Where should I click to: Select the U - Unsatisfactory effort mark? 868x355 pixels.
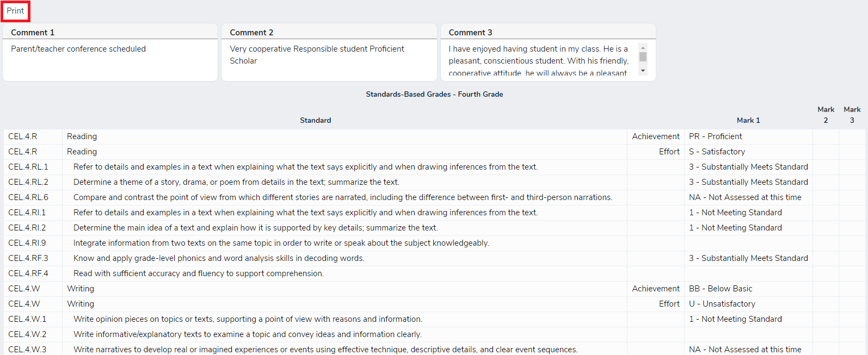click(722, 304)
